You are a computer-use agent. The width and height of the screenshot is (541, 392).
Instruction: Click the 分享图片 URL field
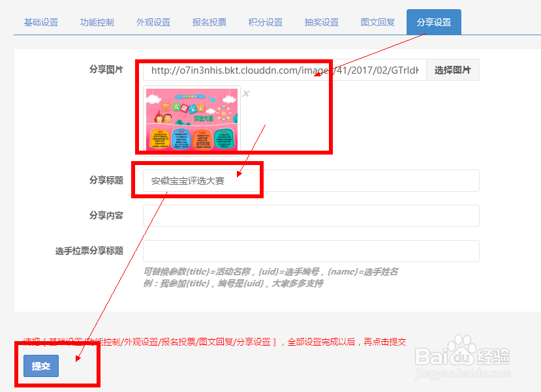pos(285,70)
